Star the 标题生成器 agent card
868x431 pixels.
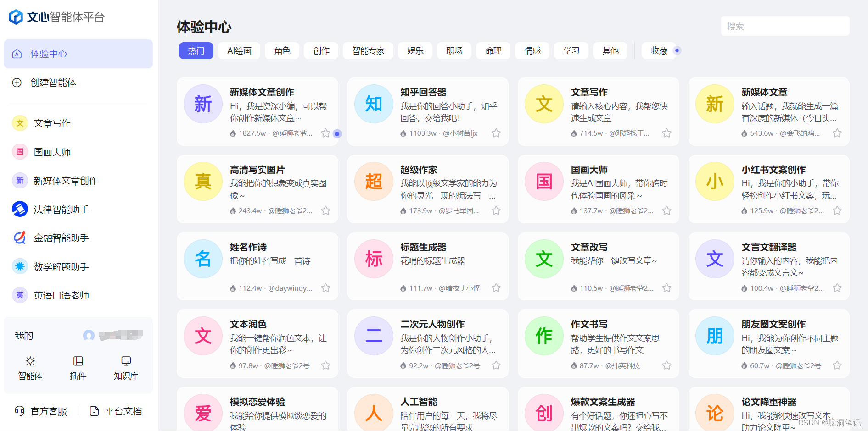point(496,288)
